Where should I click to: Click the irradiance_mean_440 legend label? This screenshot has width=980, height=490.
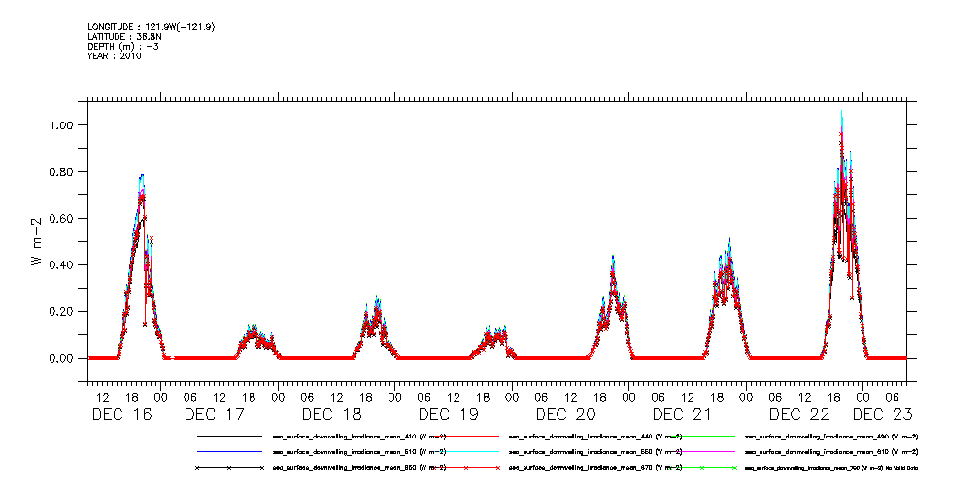tap(595, 437)
